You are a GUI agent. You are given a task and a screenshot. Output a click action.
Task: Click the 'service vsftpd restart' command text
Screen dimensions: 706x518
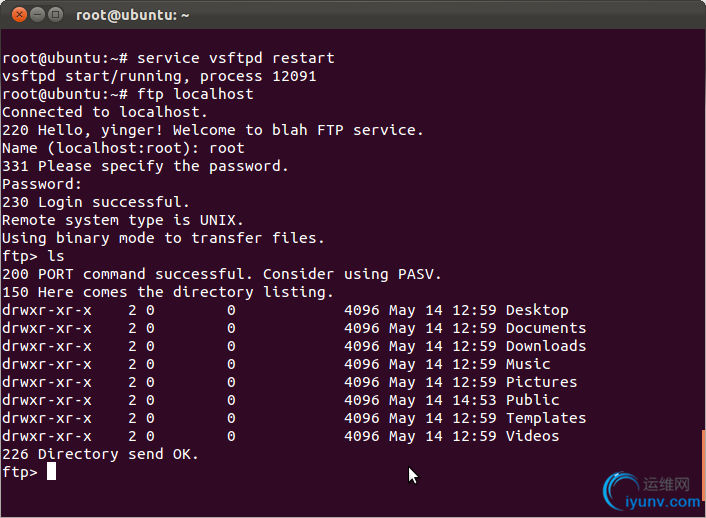(x=235, y=58)
